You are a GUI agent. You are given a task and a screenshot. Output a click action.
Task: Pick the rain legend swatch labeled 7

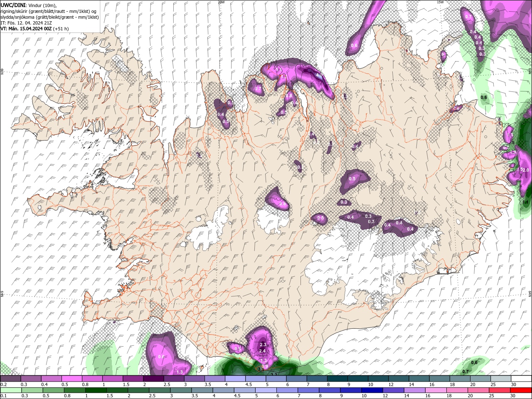308,390
